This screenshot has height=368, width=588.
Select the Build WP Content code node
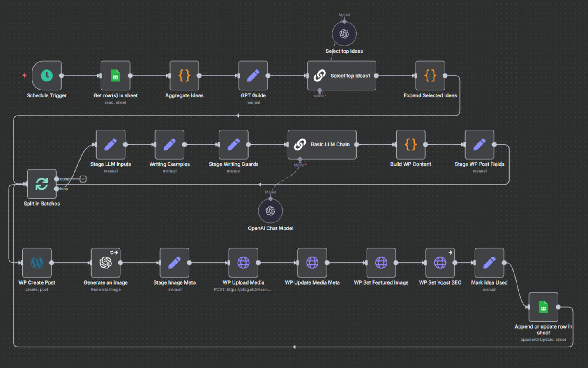point(410,145)
